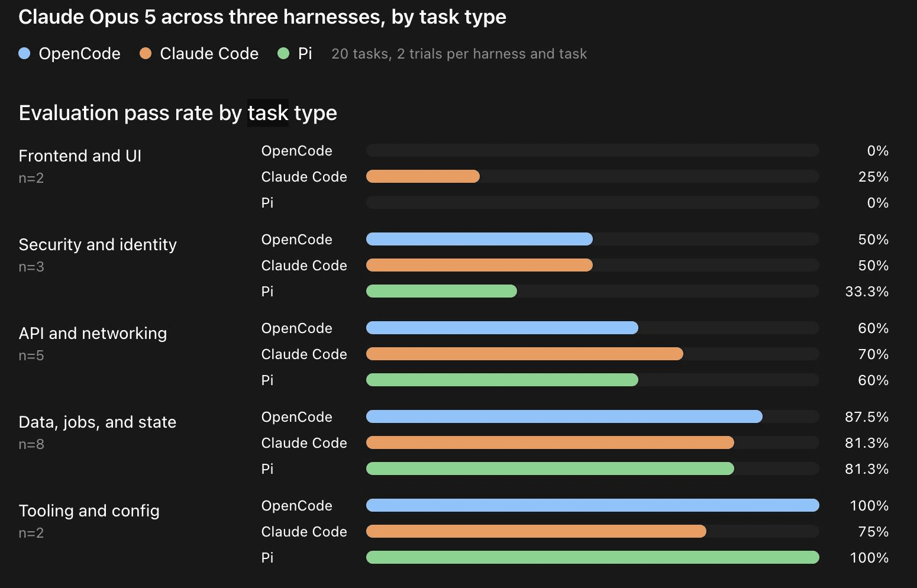This screenshot has height=588, width=917.
Task: Click the Pi bar in Data, jobs, and state
Action: 550,469
